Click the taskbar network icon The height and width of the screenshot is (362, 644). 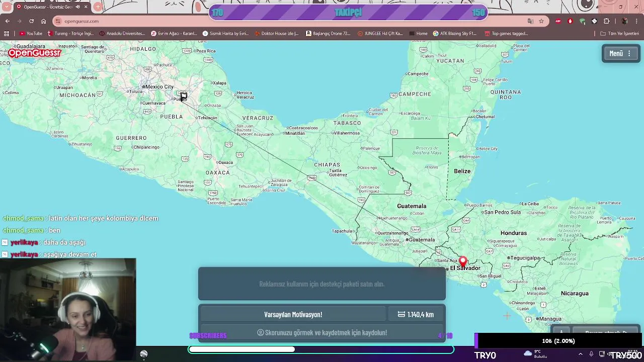click(x=602, y=354)
